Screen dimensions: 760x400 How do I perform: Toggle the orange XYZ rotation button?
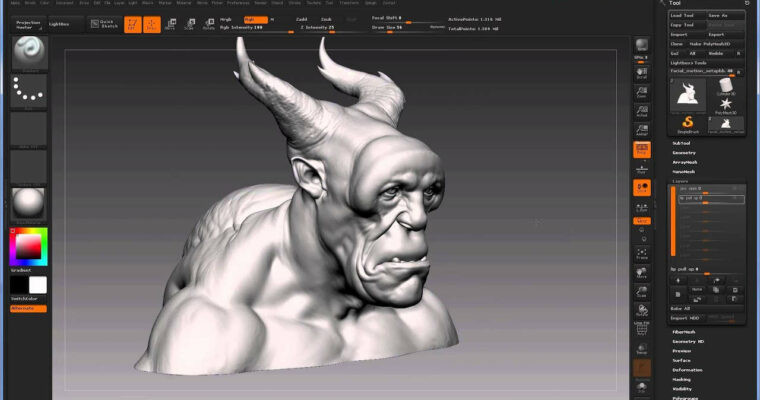[x=642, y=221]
